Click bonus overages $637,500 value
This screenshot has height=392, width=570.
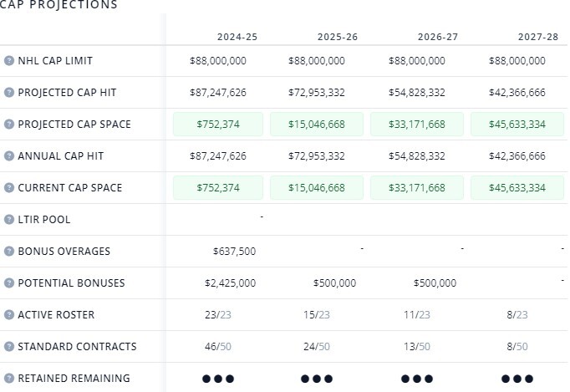[235, 252]
